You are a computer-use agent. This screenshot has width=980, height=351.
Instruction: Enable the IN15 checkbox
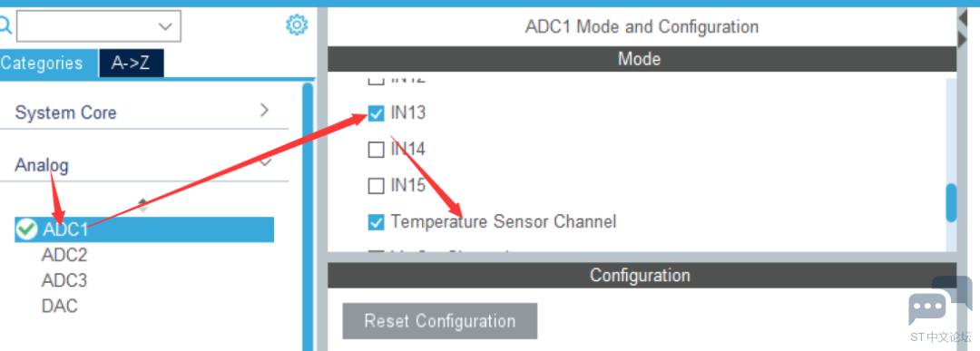tap(376, 186)
